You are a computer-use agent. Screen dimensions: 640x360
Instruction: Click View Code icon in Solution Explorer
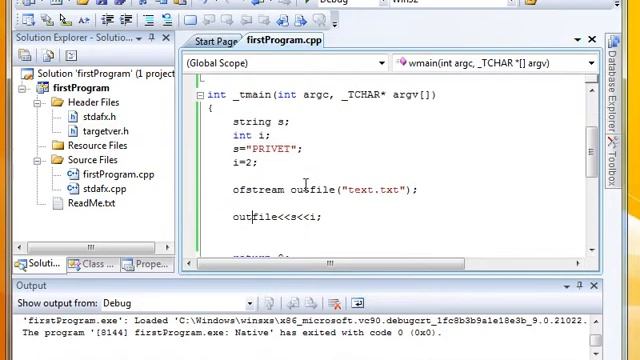click(71, 56)
